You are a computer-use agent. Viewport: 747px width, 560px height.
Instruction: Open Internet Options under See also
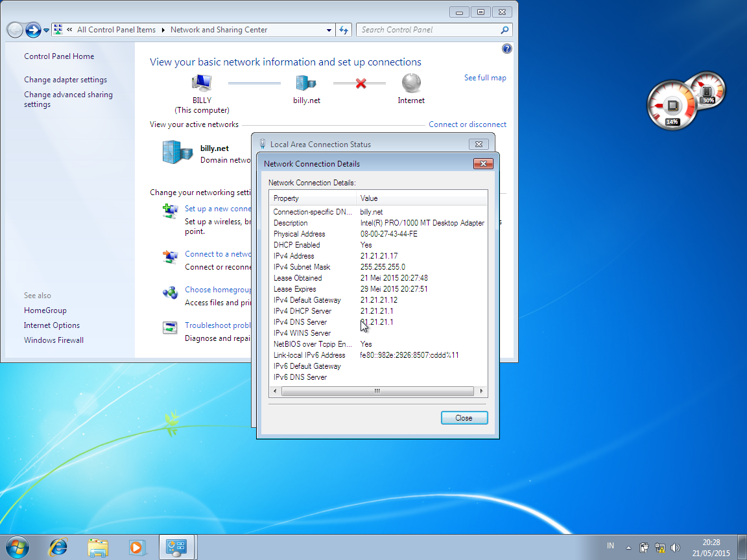click(52, 325)
